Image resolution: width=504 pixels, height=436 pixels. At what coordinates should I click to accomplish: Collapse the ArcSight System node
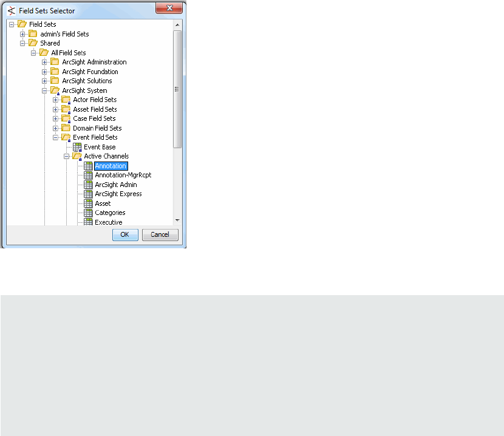[x=44, y=90]
